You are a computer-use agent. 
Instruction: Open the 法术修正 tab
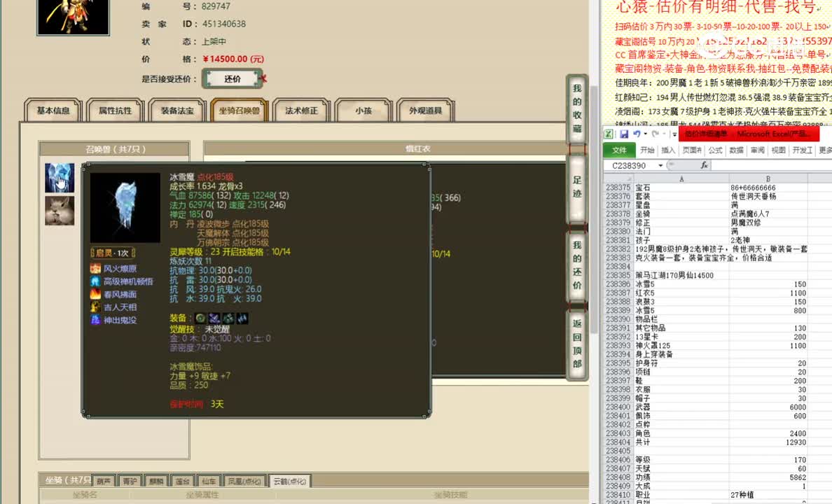(x=301, y=111)
